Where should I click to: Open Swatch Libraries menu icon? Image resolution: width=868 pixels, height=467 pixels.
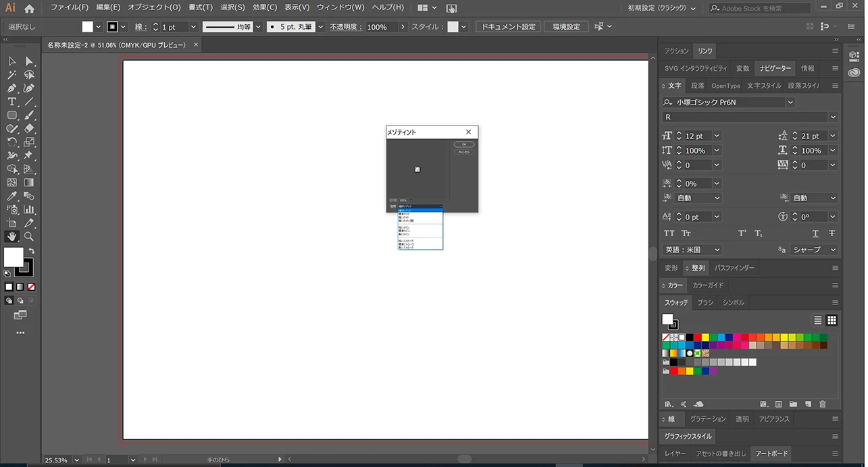pos(669,404)
